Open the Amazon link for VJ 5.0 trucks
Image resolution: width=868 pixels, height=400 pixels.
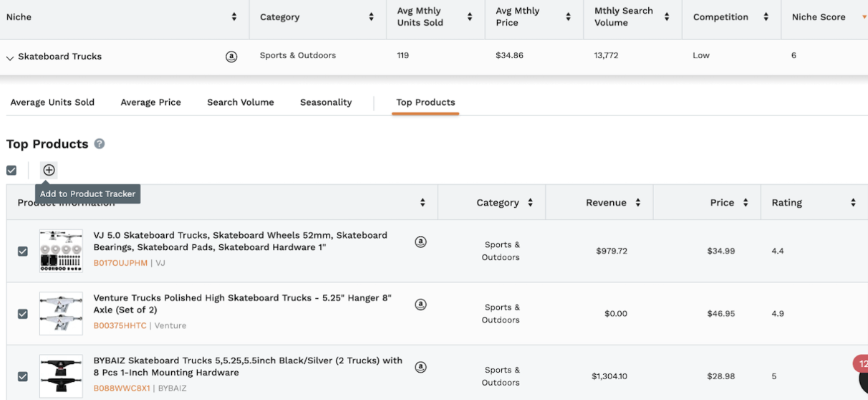pos(420,242)
